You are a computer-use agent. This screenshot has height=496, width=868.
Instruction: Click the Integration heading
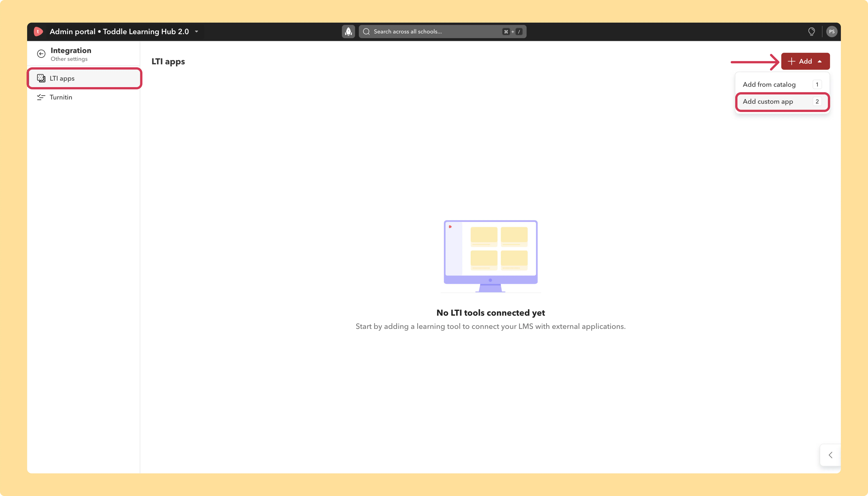coord(71,50)
